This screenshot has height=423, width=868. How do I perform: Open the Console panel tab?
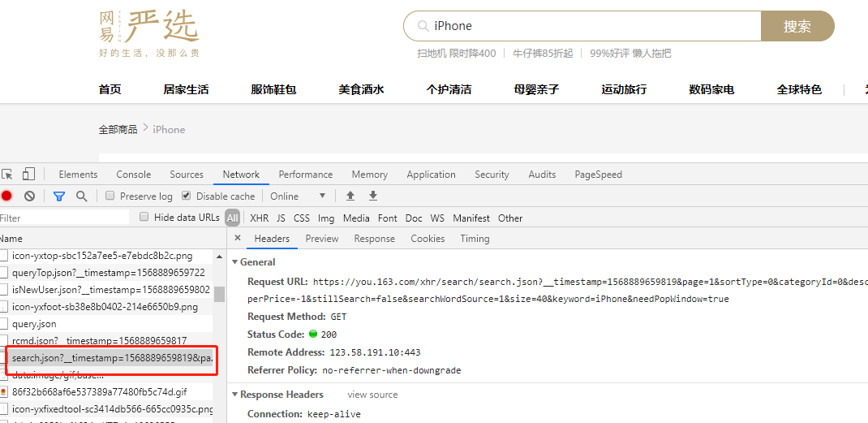point(133,175)
